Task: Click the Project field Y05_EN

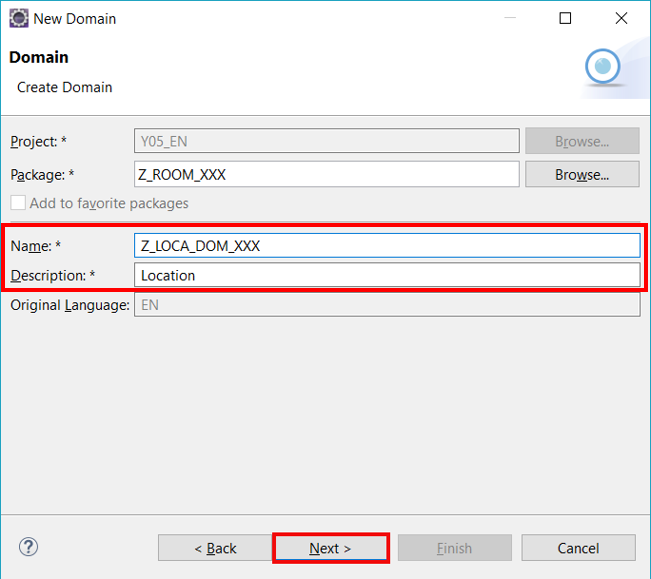Action: 327,141
